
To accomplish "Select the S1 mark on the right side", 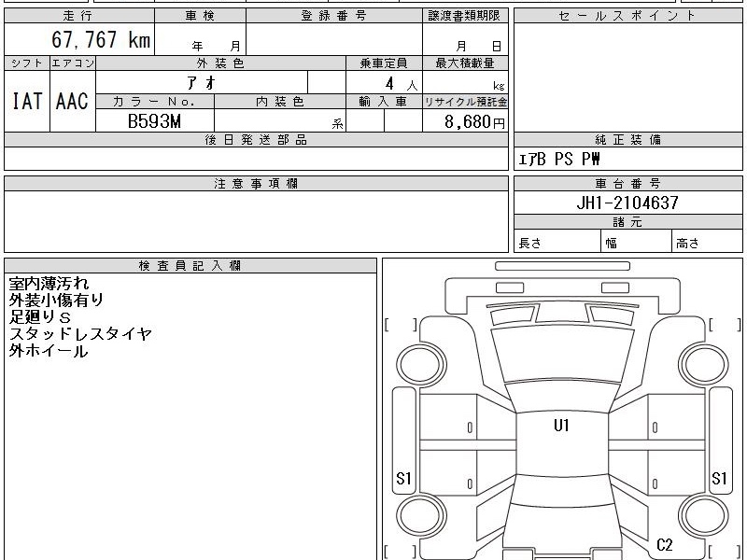I will click(719, 480).
